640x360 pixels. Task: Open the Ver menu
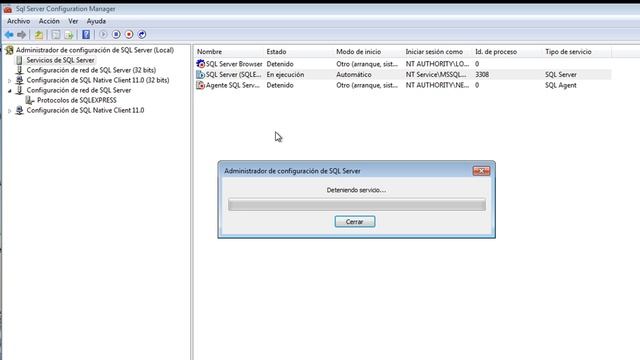(73, 21)
